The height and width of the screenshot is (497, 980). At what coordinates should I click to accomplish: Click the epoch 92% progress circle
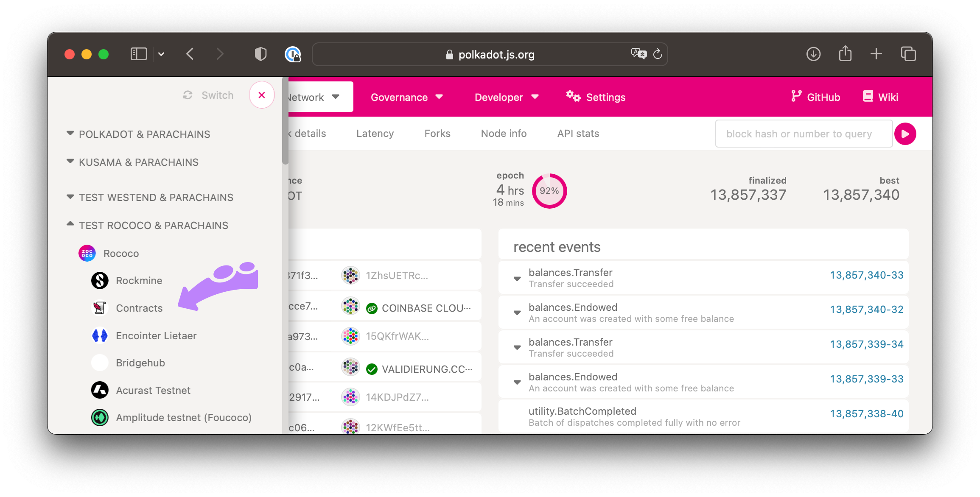549,191
